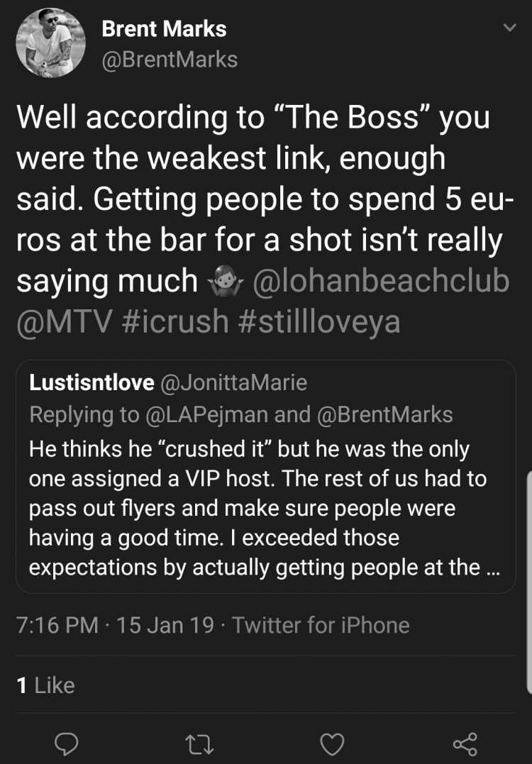Screen dimensions: 532x764
Task: Open the @LAPejman mention in quoted reply
Action: click(206, 415)
